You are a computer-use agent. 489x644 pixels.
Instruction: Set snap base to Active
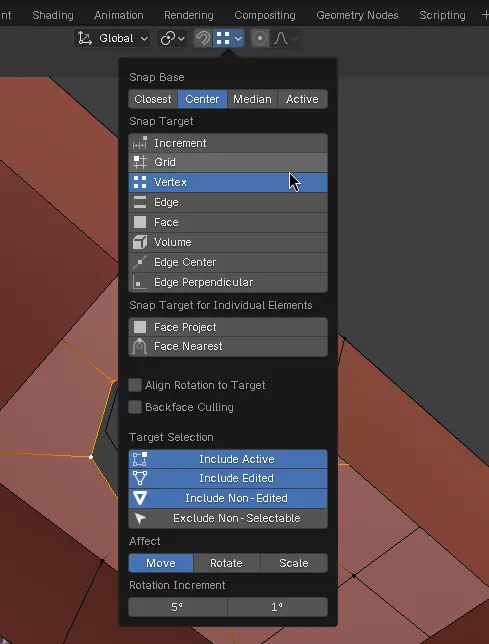[302, 99]
